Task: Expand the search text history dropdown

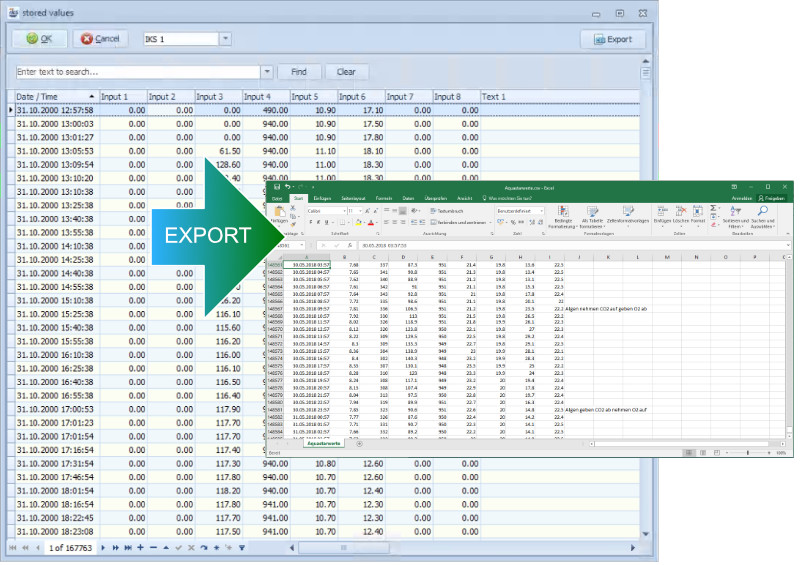Action: (x=267, y=72)
